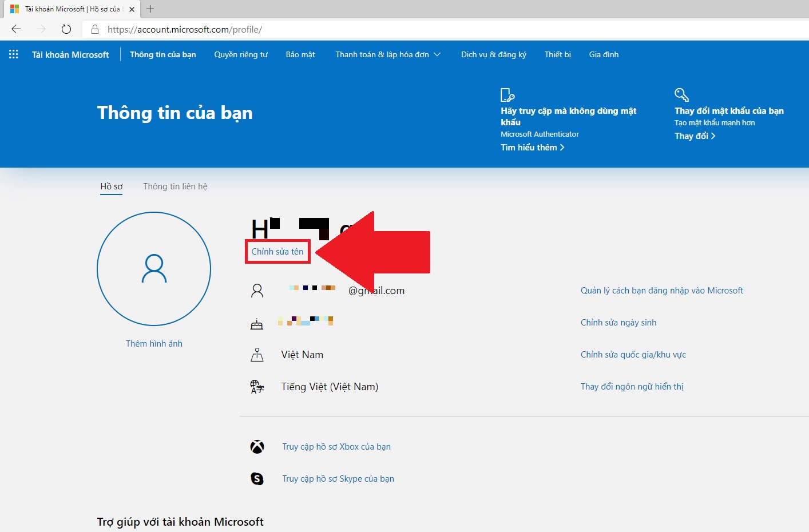
Task: Click the passwordless device key icon
Action: pyautogui.click(x=507, y=95)
